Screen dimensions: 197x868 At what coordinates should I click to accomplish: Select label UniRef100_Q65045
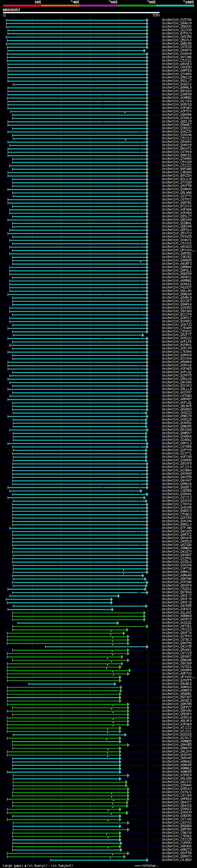click(x=177, y=758)
